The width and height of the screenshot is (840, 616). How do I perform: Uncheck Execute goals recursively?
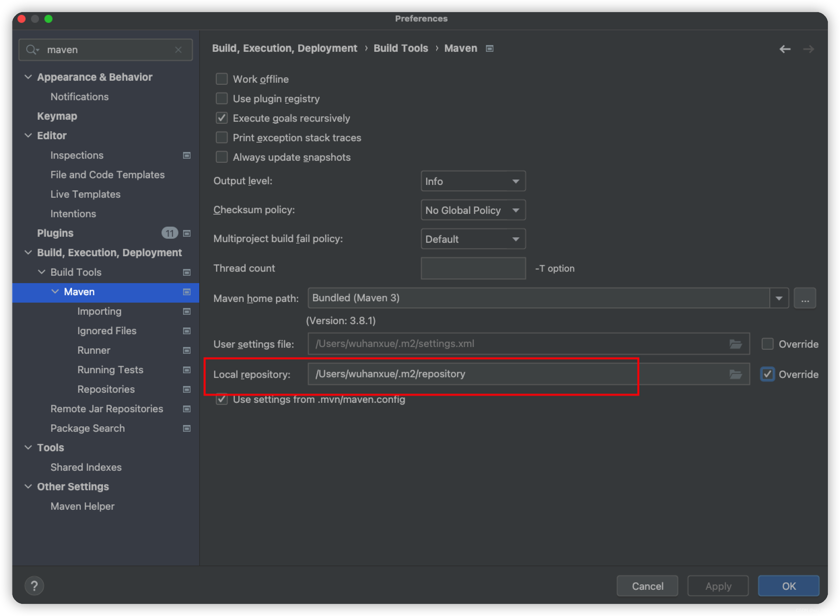[x=222, y=118]
